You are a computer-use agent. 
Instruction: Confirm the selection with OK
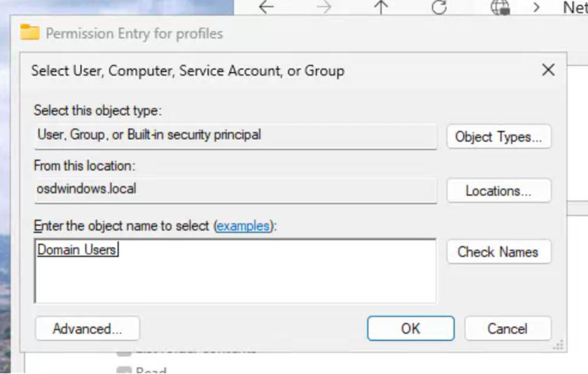[411, 328]
